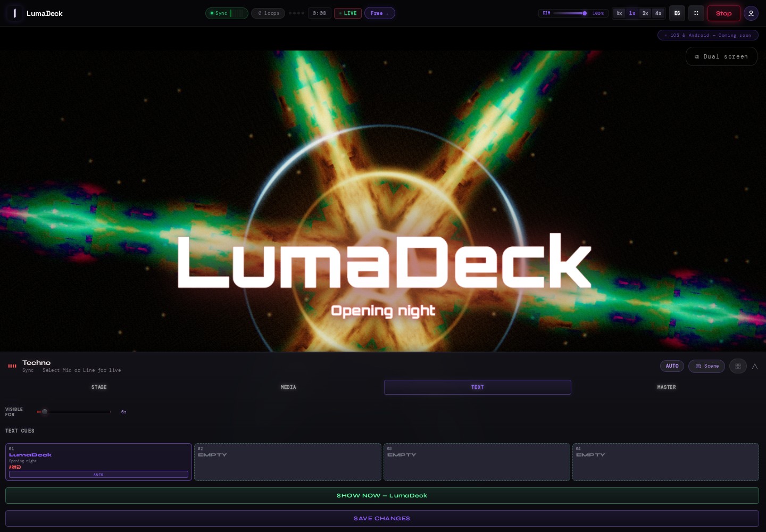Select empty text cue slot 03
The width and height of the screenshot is (766, 532).
click(x=477, y=462)
